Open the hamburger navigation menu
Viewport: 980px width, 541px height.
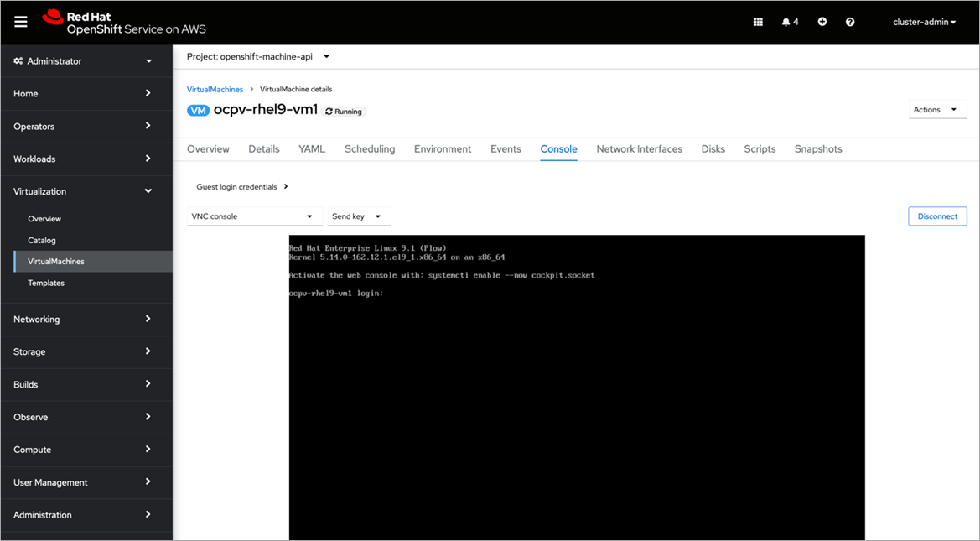click(21, 22)
